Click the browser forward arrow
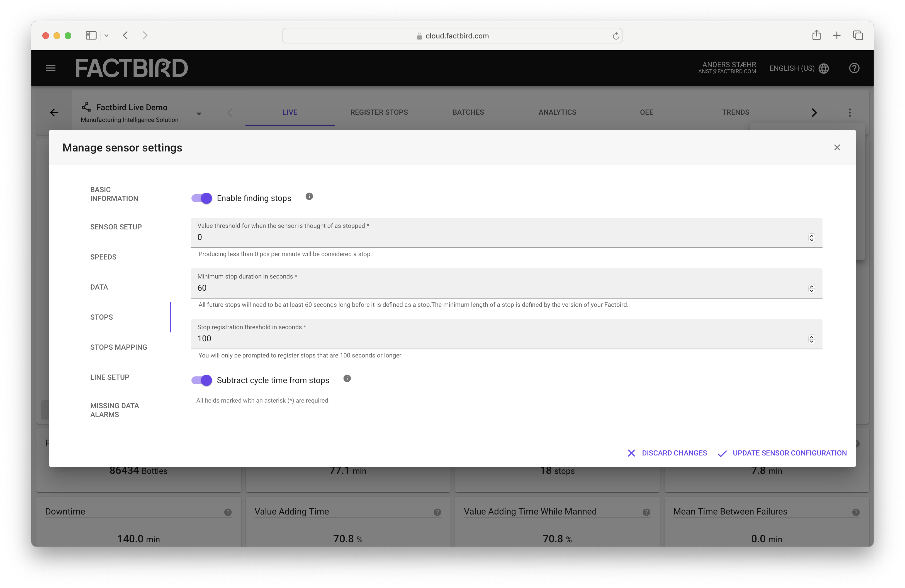 coord(145,36)
